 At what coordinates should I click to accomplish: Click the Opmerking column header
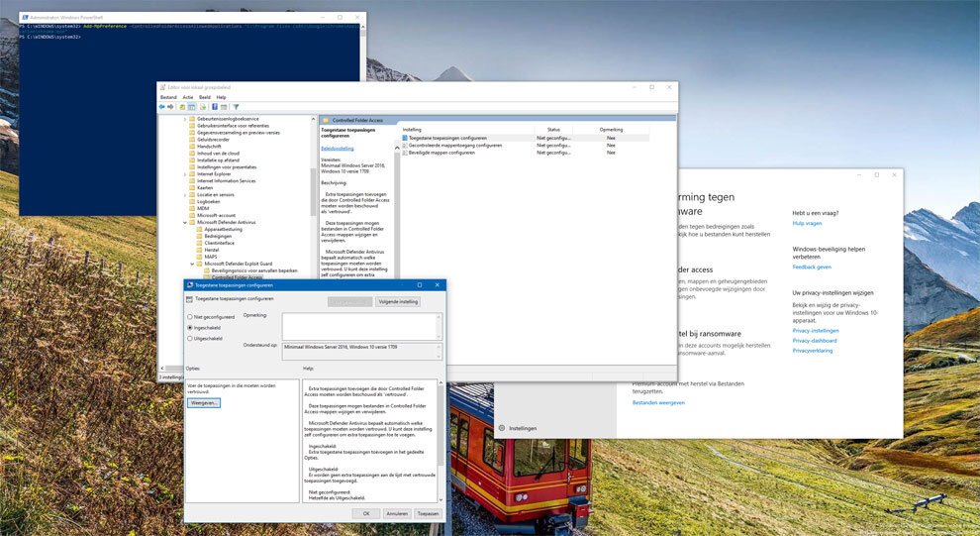611,130
